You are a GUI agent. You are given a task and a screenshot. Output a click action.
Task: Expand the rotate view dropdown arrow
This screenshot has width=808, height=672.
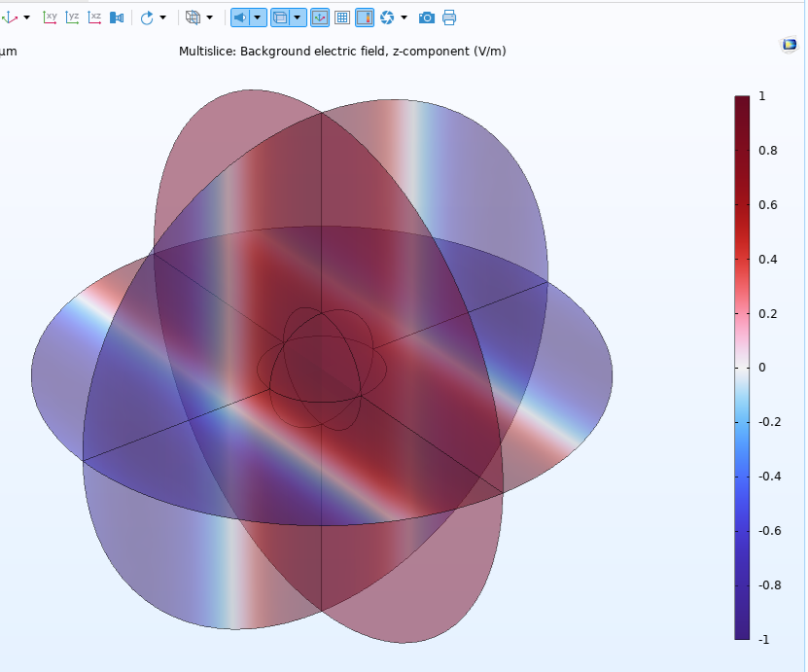tap(162, 18)
